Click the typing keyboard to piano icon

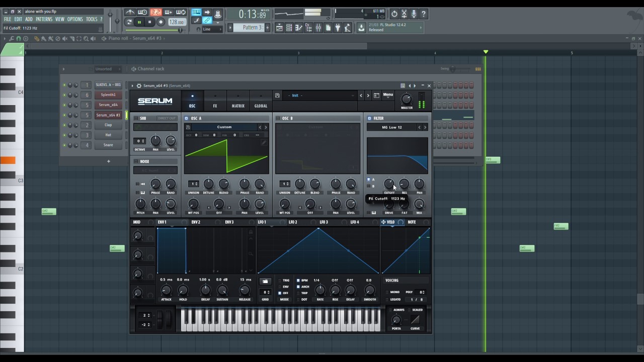[196, 12]
